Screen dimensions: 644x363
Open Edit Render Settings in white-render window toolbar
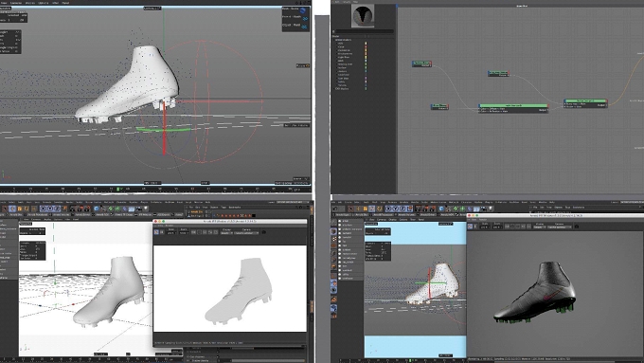click(x=87, y=209)
